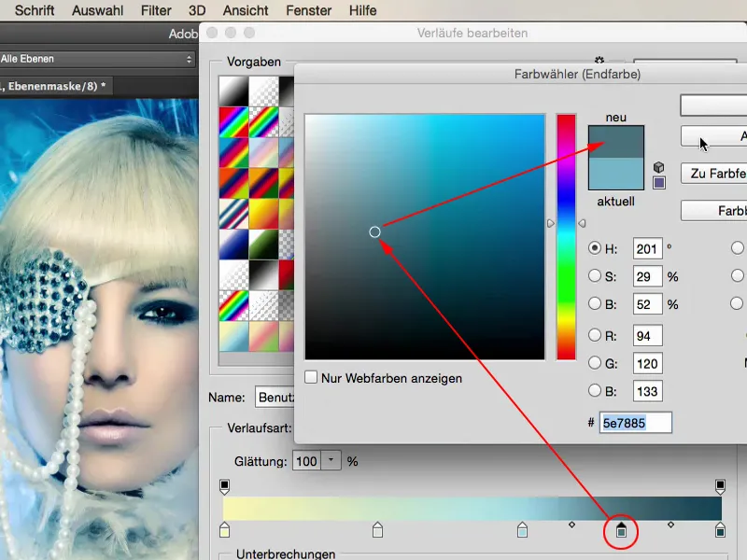
Task: Select the B blue radio button below G
Action: click(x=595, y=390)
